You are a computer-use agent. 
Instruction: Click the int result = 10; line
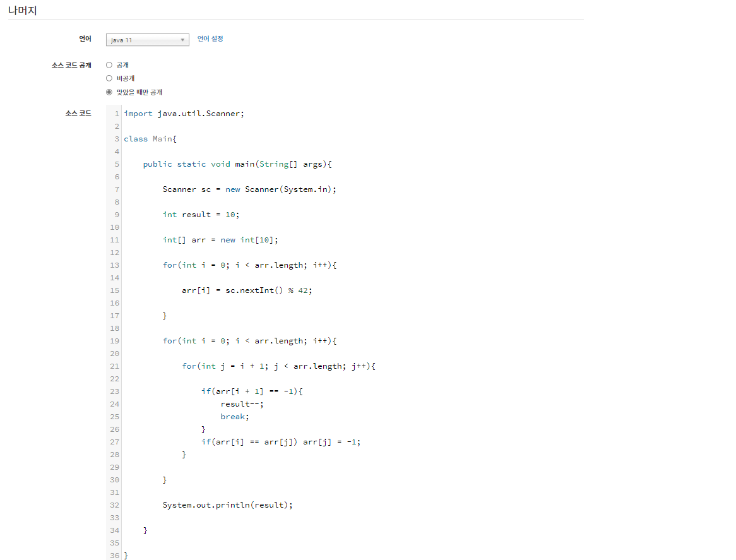coord(201,215)
